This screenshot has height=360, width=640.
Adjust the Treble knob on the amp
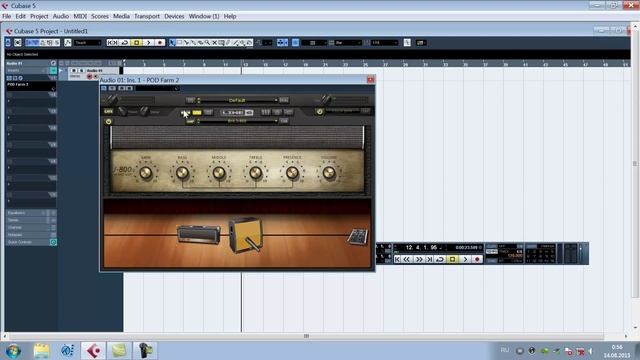point(256,173)
